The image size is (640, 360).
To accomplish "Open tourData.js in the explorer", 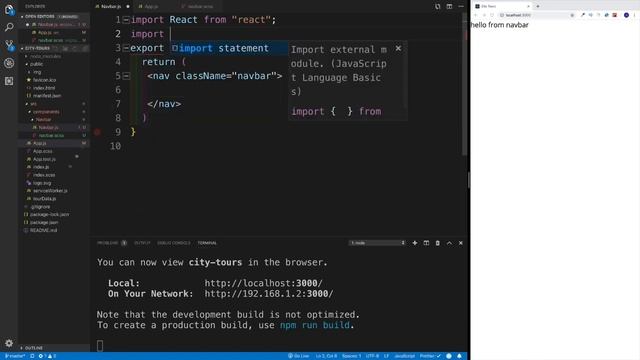I will (x=44, y=199).
